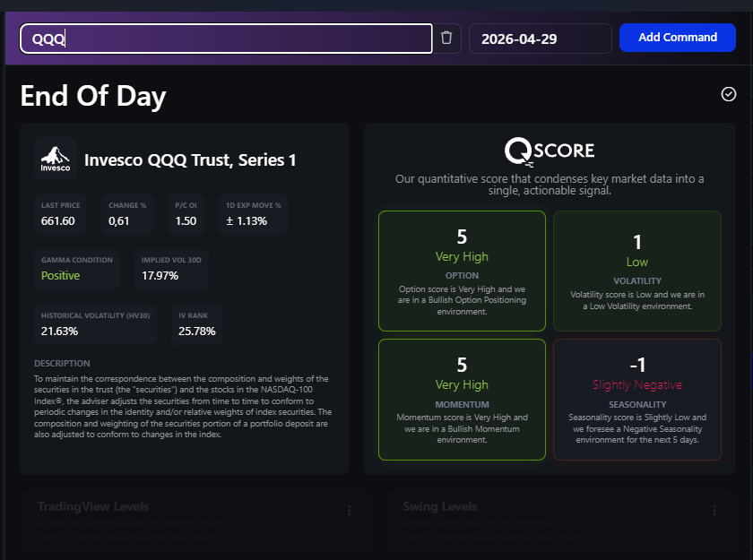Click the Very High label in Option card
Viewport: 753px width, 560px height.
point(462,257)
